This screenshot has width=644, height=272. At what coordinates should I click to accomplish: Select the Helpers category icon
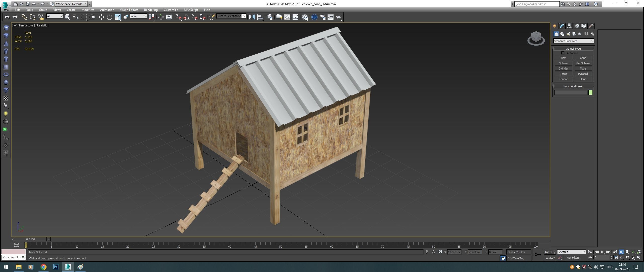tap(580, 34)
